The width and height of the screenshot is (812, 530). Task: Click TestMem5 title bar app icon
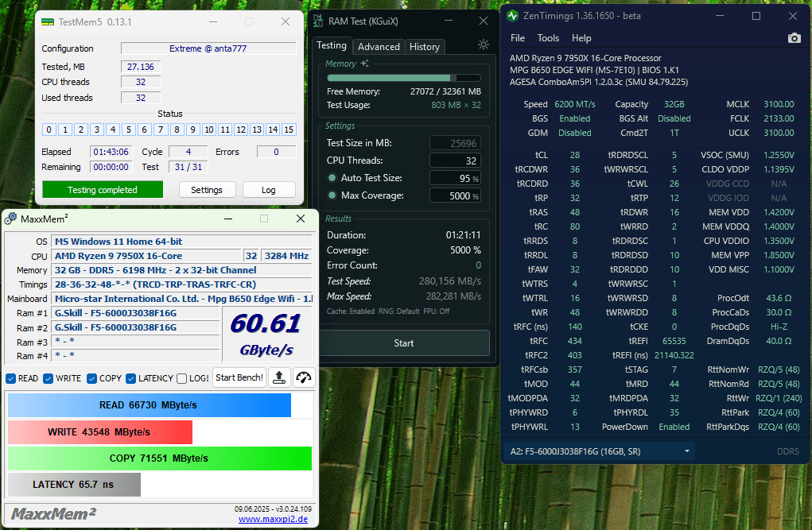pyautogui.click(x=48, y=21)
